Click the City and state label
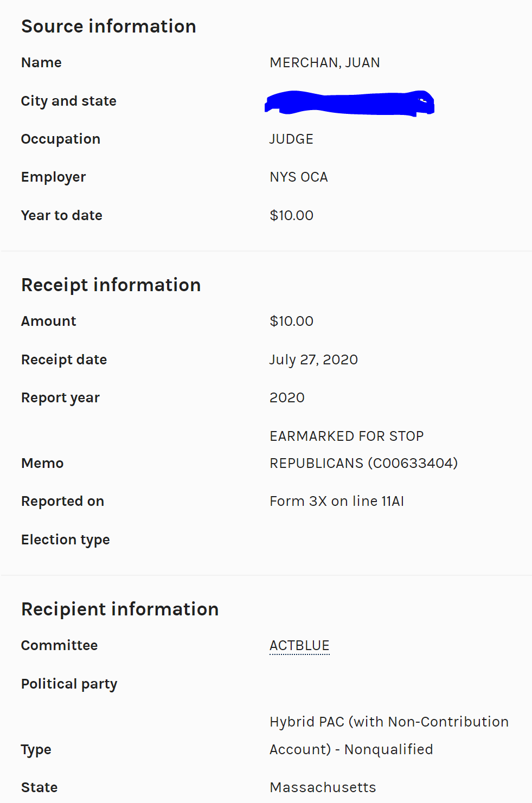 [x=69, y=101]
